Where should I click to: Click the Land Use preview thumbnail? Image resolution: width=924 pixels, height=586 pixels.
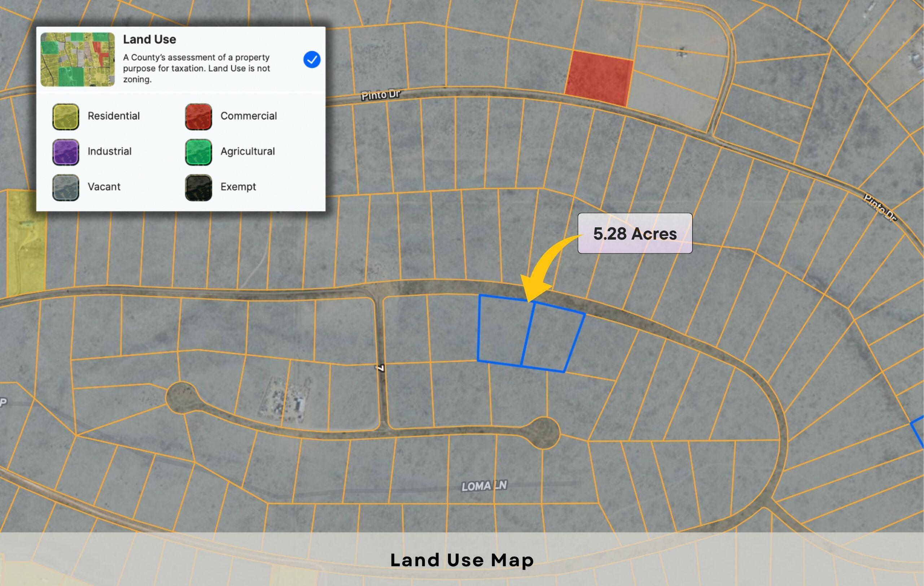pos(78,60)
